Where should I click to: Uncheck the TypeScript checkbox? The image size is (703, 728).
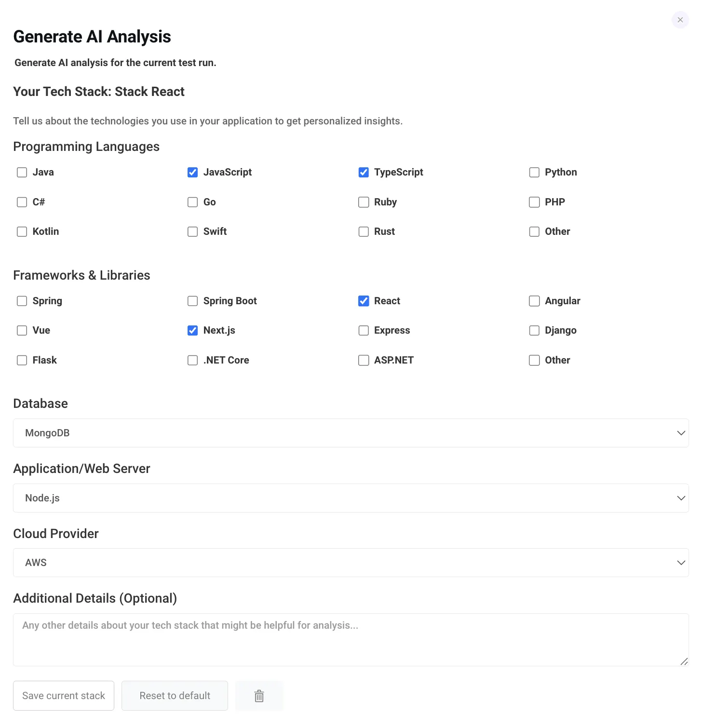[364, 173]
